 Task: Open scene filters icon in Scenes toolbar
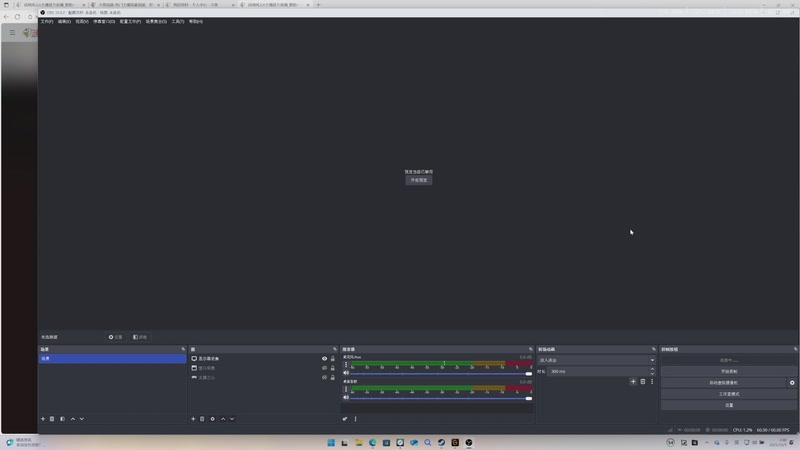[x=62, y=419]
